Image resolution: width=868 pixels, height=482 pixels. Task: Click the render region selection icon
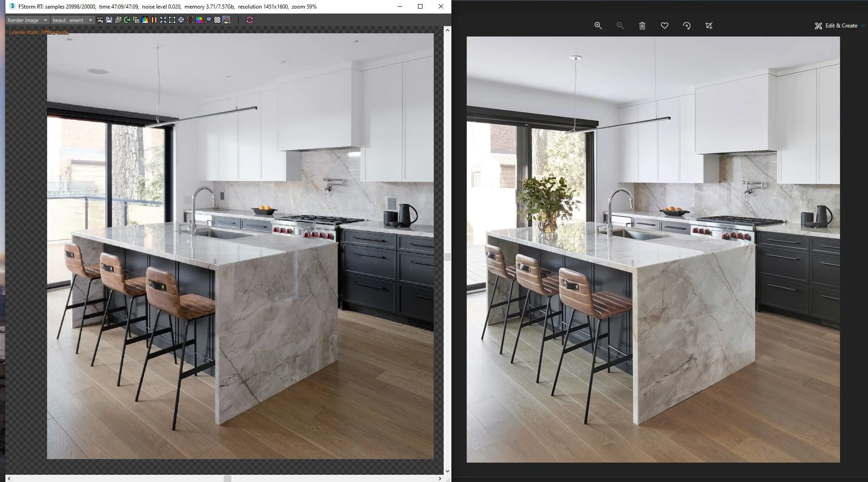tap(172, 20)
